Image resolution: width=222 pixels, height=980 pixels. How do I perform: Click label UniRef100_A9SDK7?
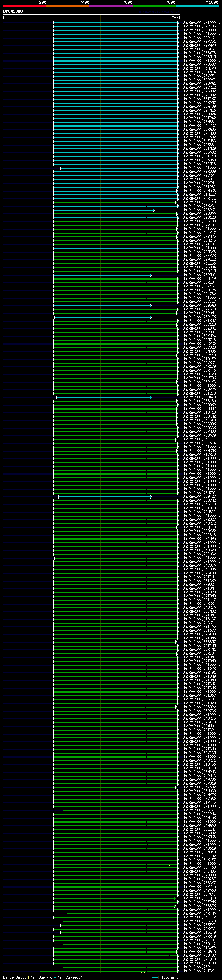click(199, 179)
